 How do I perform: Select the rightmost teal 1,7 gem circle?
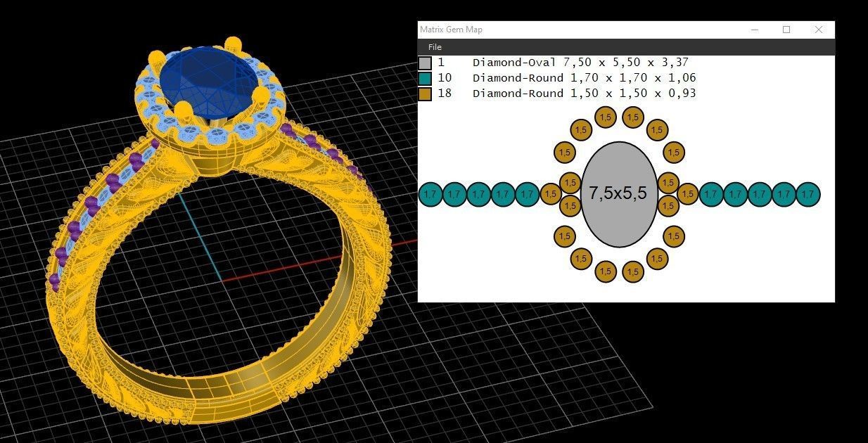coord(808,194)
